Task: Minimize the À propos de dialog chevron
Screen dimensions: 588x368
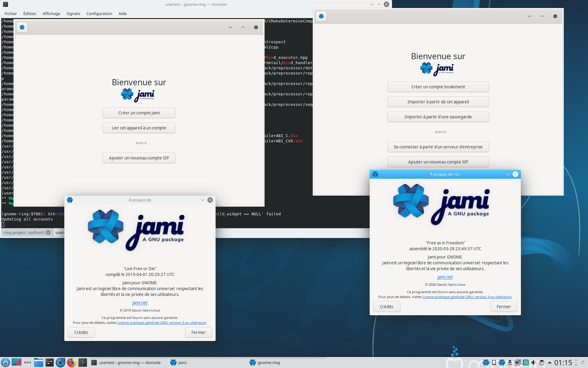Action: [203, 200]
